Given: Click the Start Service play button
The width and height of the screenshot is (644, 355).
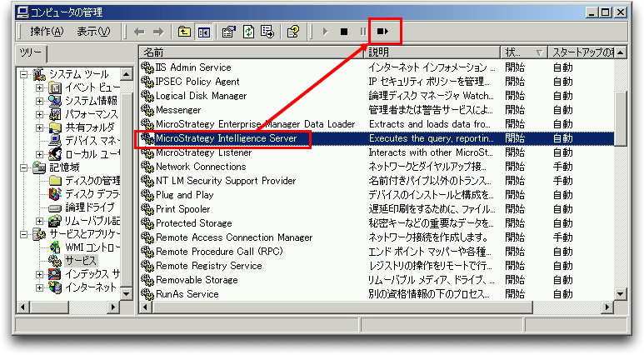Looking at the screenshot, I should click(325, 32).
